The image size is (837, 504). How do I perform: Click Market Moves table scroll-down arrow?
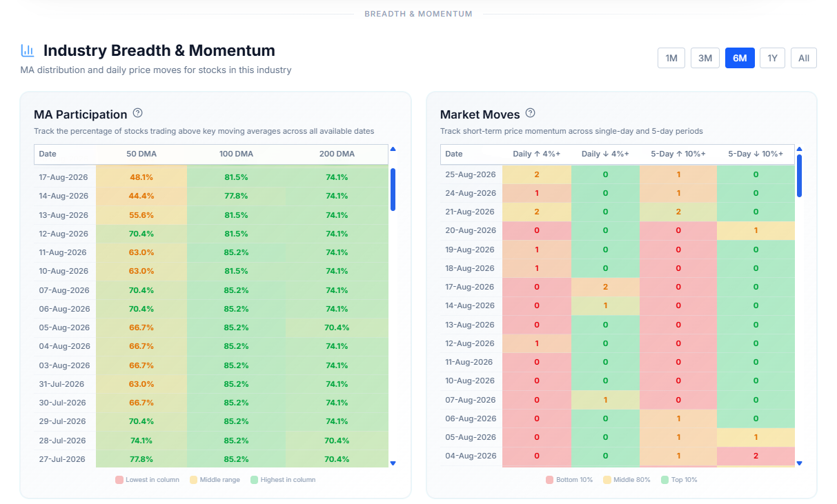point(799,463)
